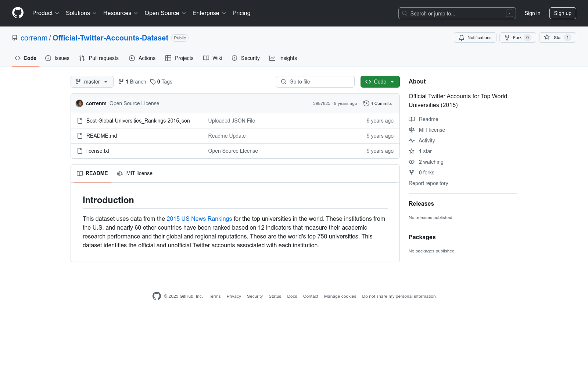
Task: Open the Wiki tab
Action: tap(213, 58)
